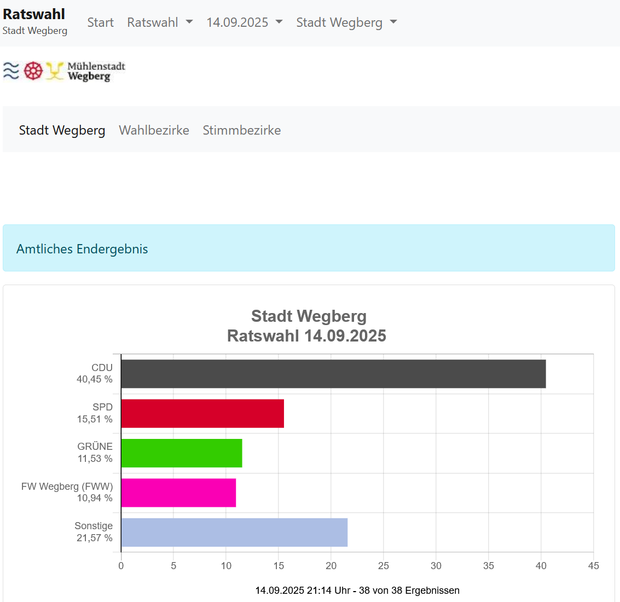
Task: Click the red SPD bar
Action: pyautogui.click(x=202, y=413)
